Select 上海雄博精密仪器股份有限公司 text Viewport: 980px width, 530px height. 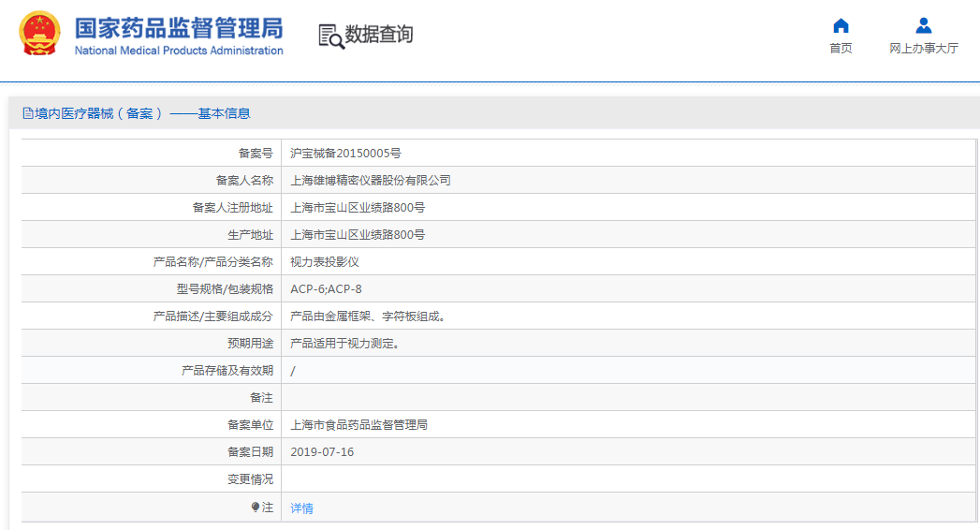pyautogui.click(x=371, y=180)
